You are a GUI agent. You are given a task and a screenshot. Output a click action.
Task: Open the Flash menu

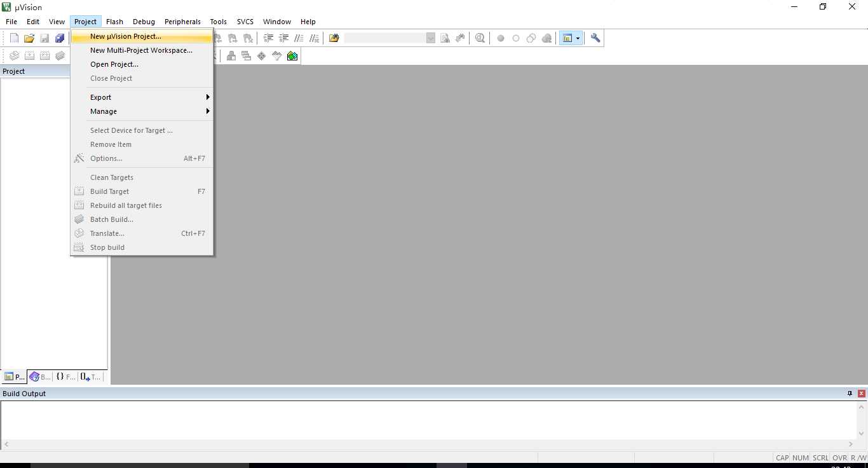[x=115, y=22]
